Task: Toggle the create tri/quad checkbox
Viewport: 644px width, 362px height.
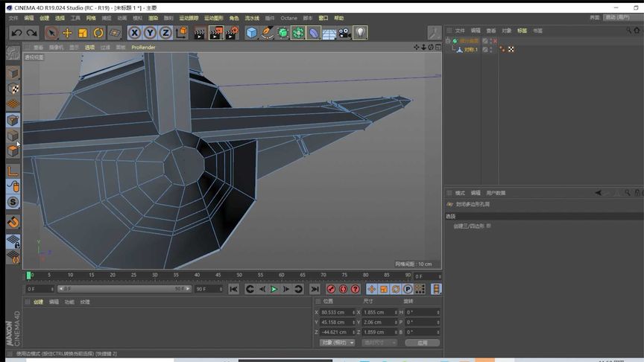Action: [488, 226]
